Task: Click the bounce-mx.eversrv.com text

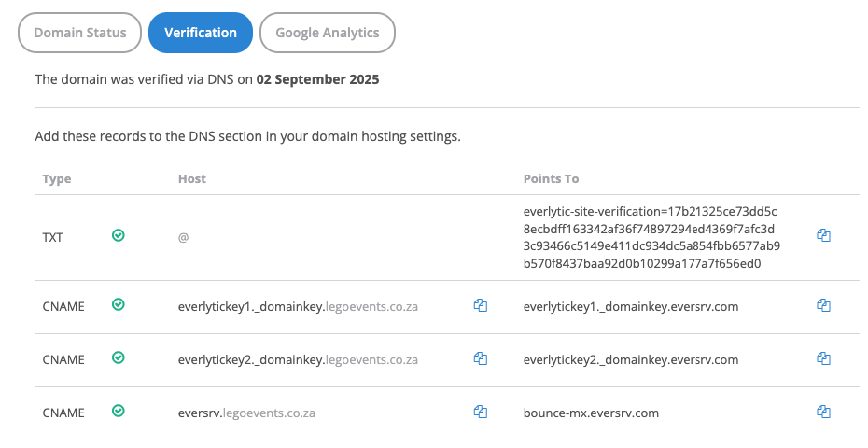Action: point(592,413)
